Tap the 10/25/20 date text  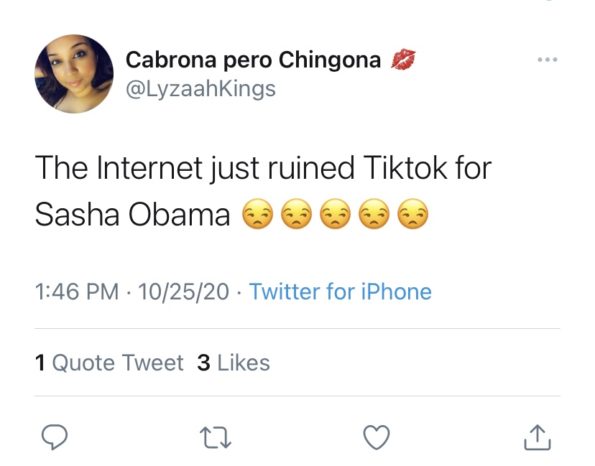[184, 291]
